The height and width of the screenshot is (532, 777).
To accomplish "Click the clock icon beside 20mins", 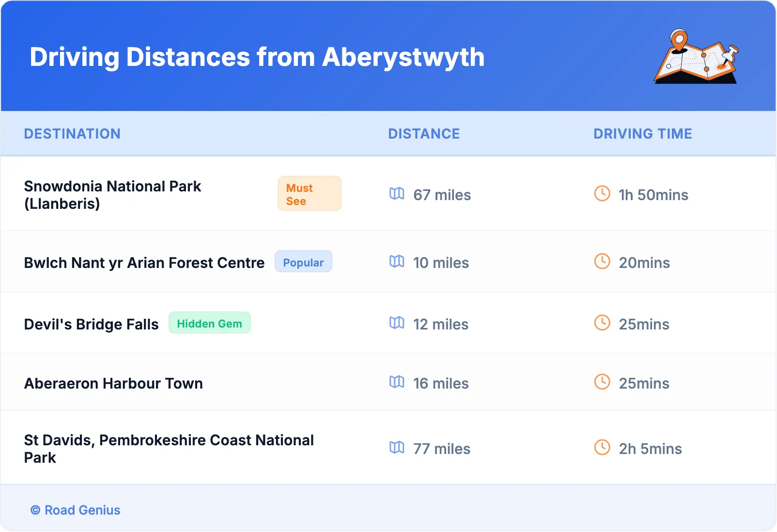I will tap(602, 262).
